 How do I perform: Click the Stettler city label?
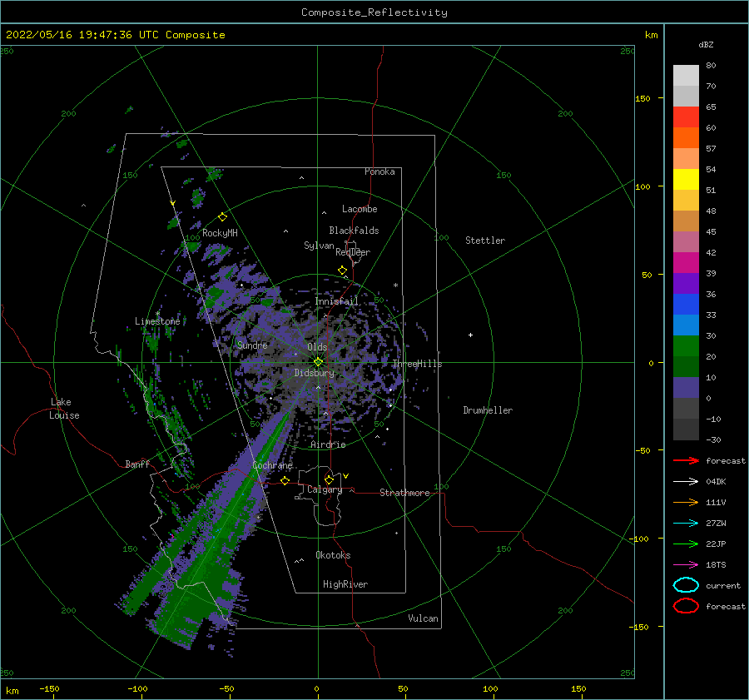[x=485, y=241]
